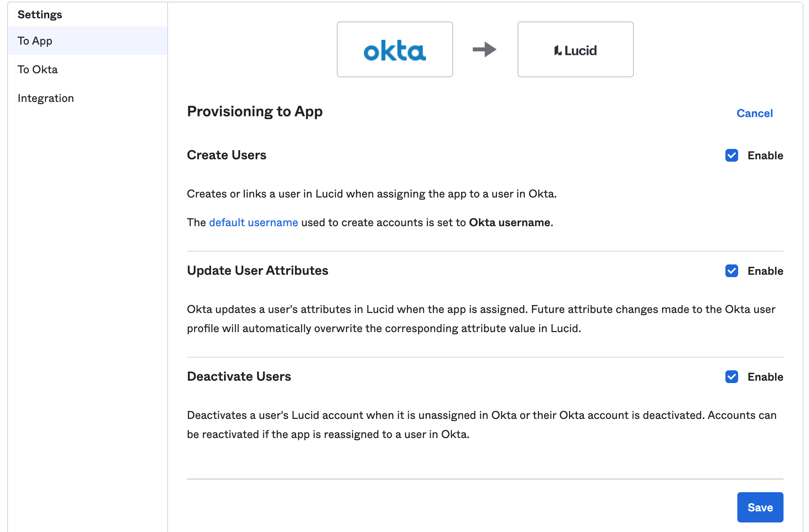The image size is (809, 532).
Task: Toggle Update User Attributes Enable checkbox
Action: (x=731, y=271)
